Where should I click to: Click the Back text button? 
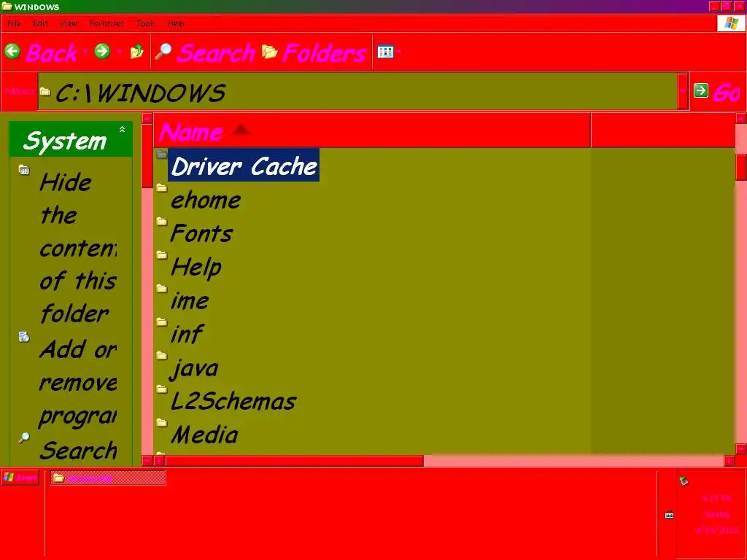tap(52, 52)
